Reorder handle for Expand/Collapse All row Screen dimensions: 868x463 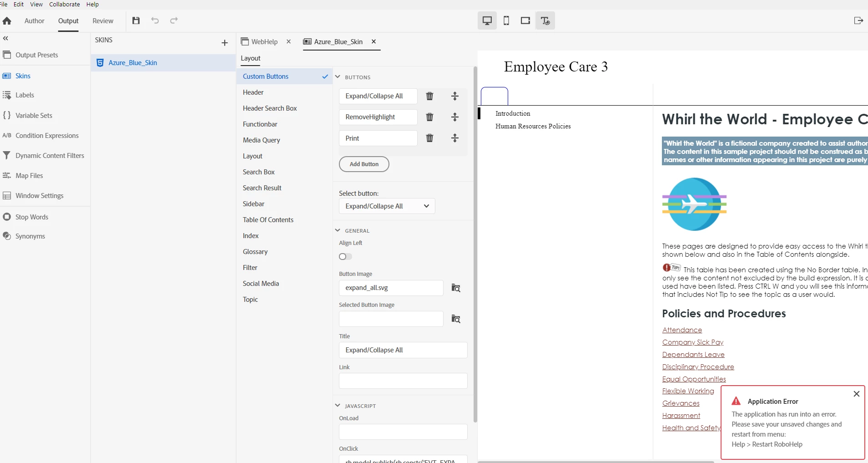455,96
